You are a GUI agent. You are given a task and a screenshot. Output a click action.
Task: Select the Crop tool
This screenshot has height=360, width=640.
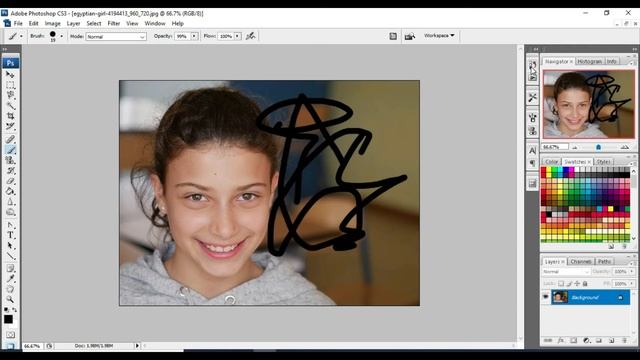(x=10, y=116)
